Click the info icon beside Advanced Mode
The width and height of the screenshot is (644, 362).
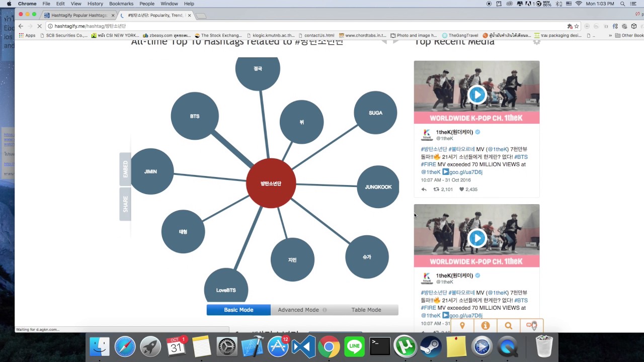pyautogui.click(x=325, y=310)
